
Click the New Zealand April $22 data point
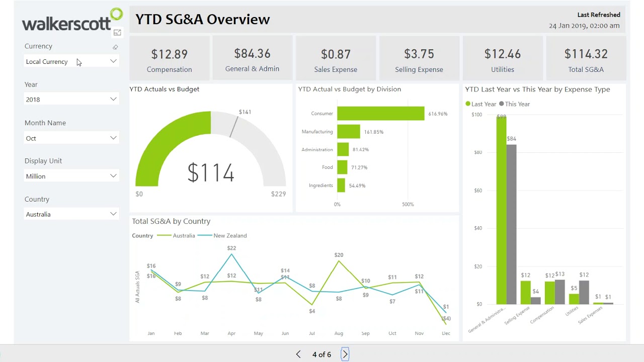(231, 254)
